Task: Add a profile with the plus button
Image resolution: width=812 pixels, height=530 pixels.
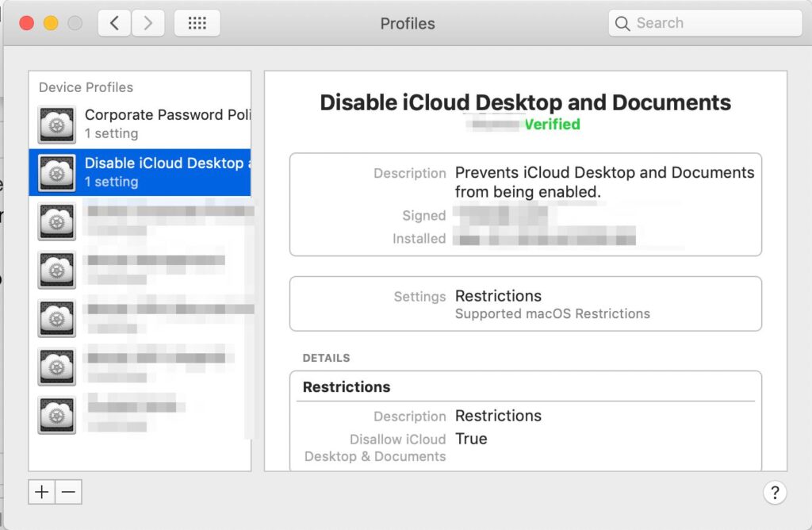Action: pos(41,492)
